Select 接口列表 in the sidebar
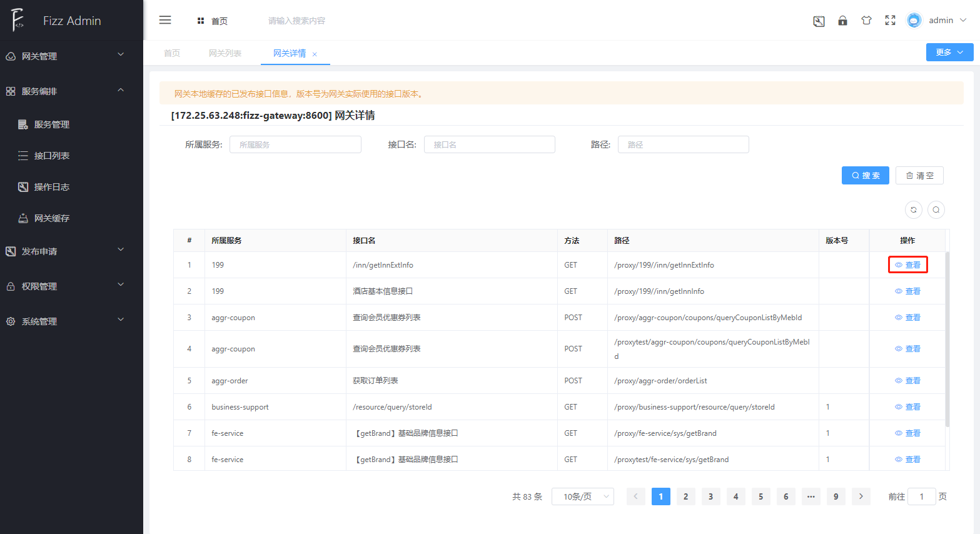The width and height of the screenshot is (980, 534). coord(51,156)
